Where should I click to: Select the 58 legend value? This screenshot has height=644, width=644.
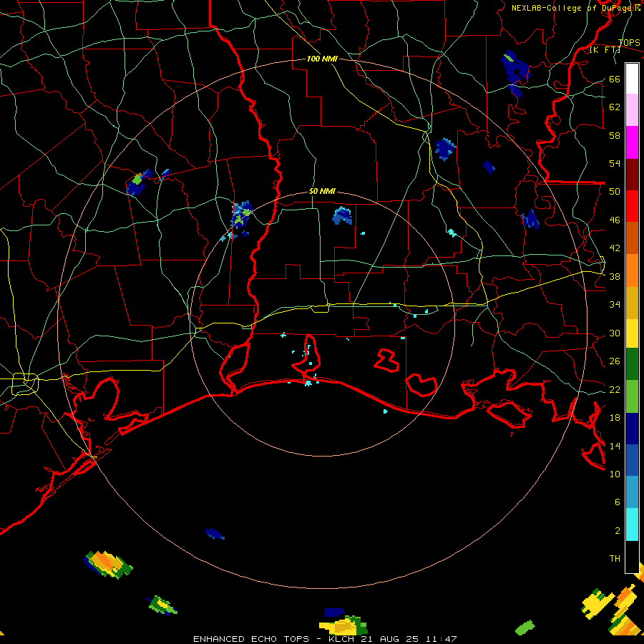pyautogui.click(x=615, y=135)
